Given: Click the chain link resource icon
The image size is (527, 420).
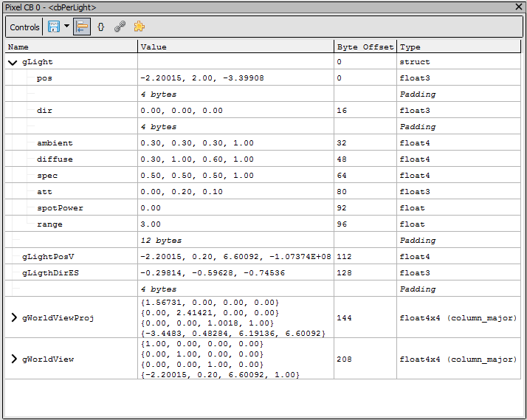Looking at the screenshot, I should coord(120,27).
